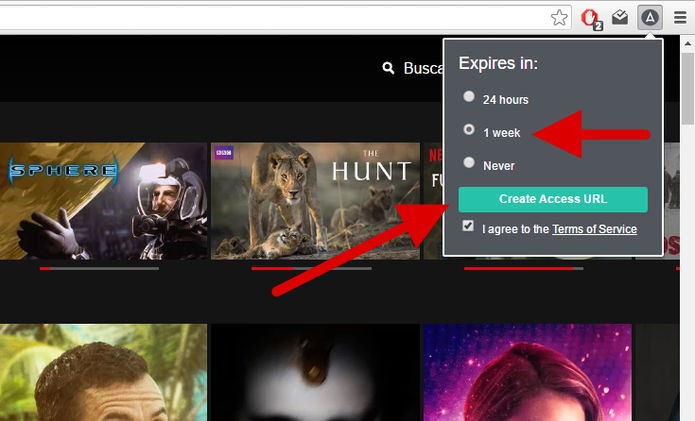Screen dimensions: 695x421
Task: Click the progress bar under the third title
Action: [x=524, y=269]
